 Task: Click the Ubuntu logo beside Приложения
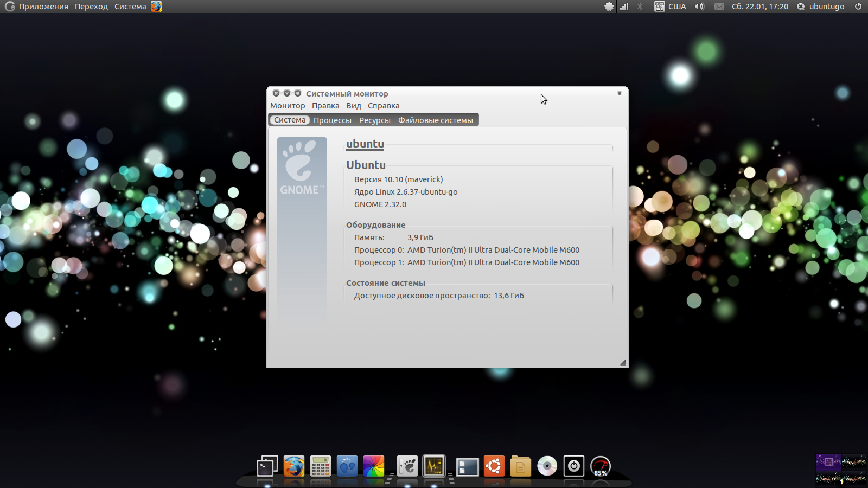point(9,7)
